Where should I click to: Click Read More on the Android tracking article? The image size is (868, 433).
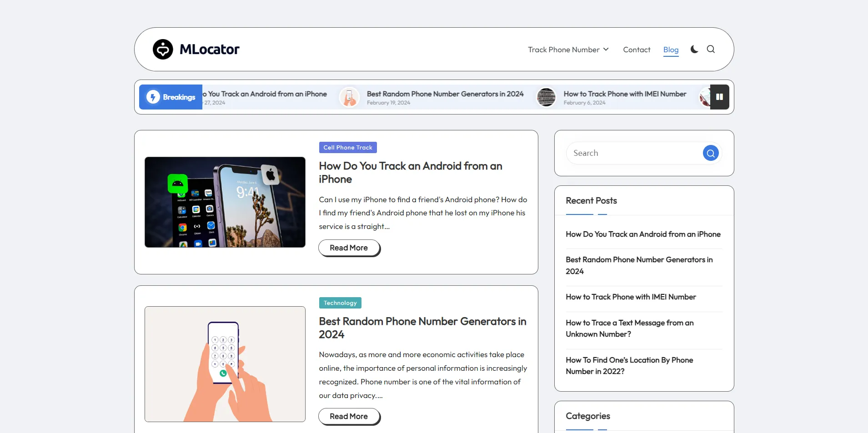(x=348, y=248)
